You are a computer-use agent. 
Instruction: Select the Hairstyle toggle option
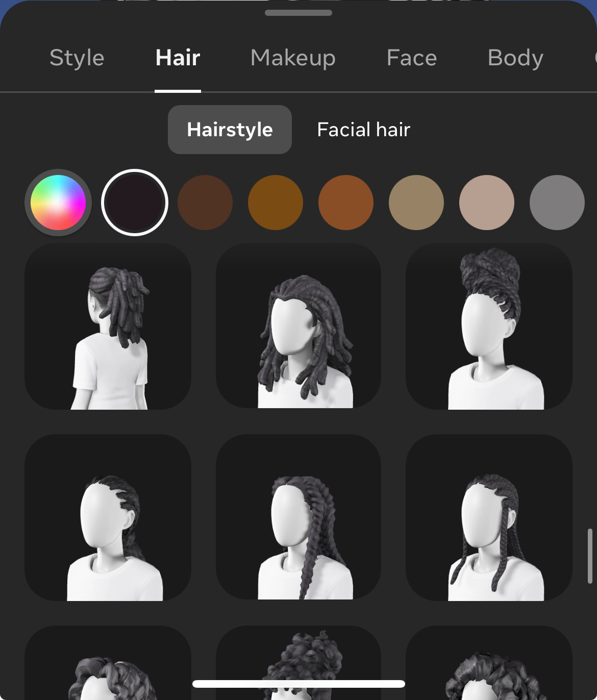(230, 130)
